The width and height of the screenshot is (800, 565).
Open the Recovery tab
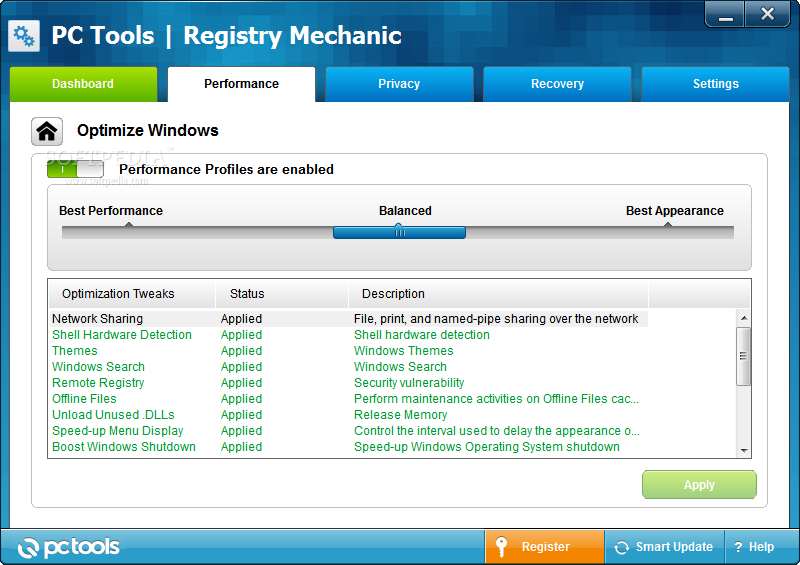pos(557,84)
